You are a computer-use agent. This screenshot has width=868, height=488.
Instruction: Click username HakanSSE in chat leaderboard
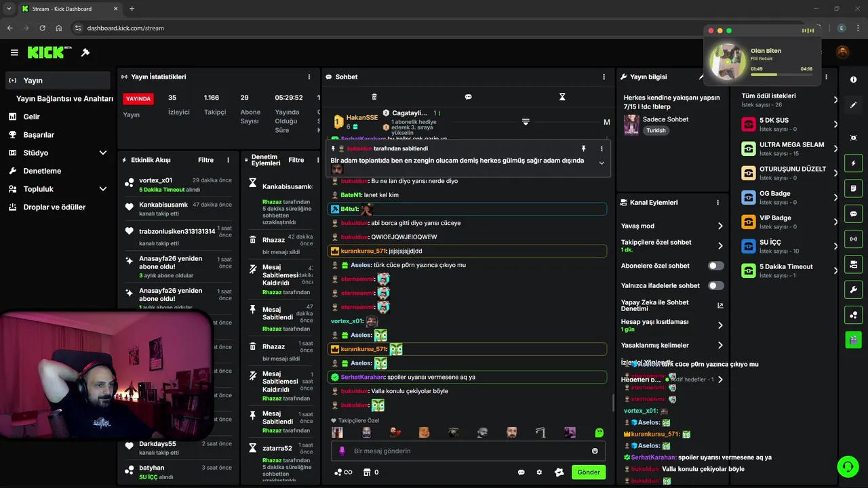pos(362,117)
